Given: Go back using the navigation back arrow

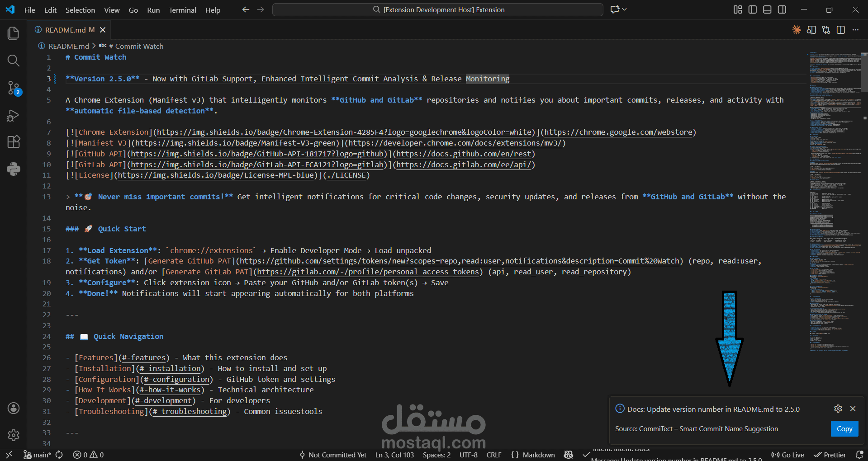Looking at the screenshot, I should tap(246, 9).
